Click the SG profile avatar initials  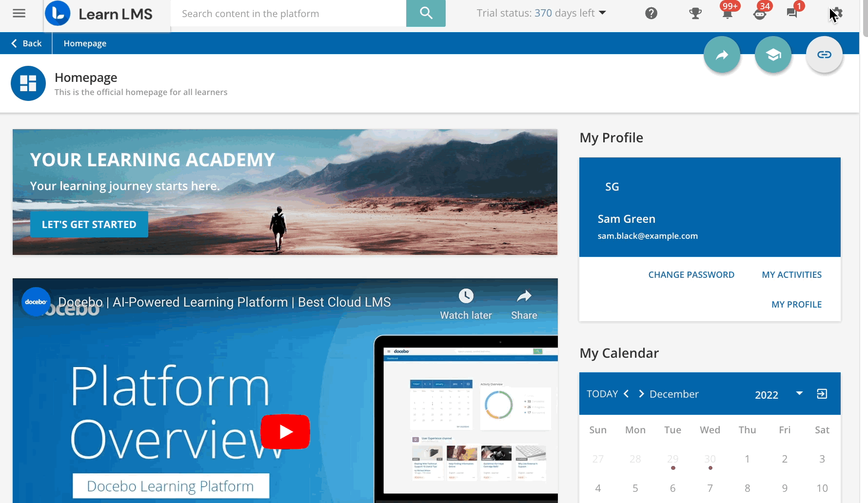[x=612, y=187]
